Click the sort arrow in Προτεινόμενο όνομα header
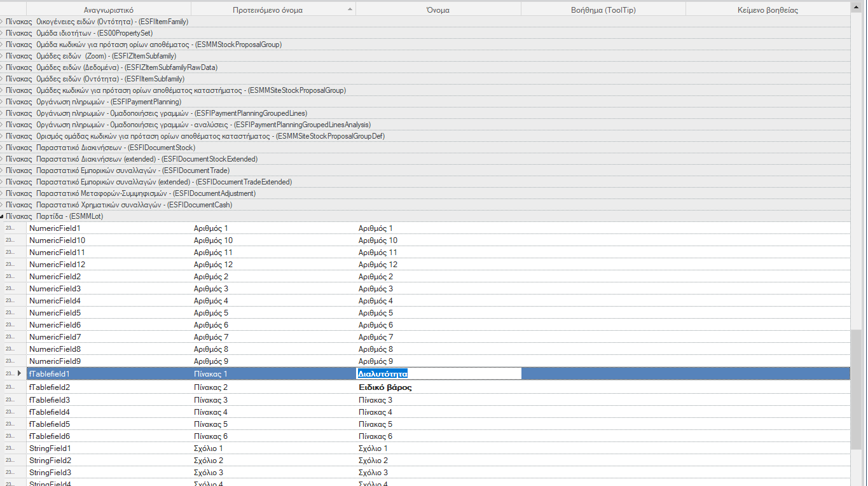This screenshot has height=486, width=868. 350,10
